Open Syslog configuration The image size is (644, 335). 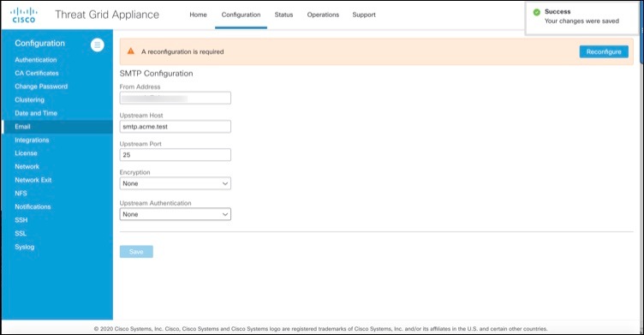25,247
